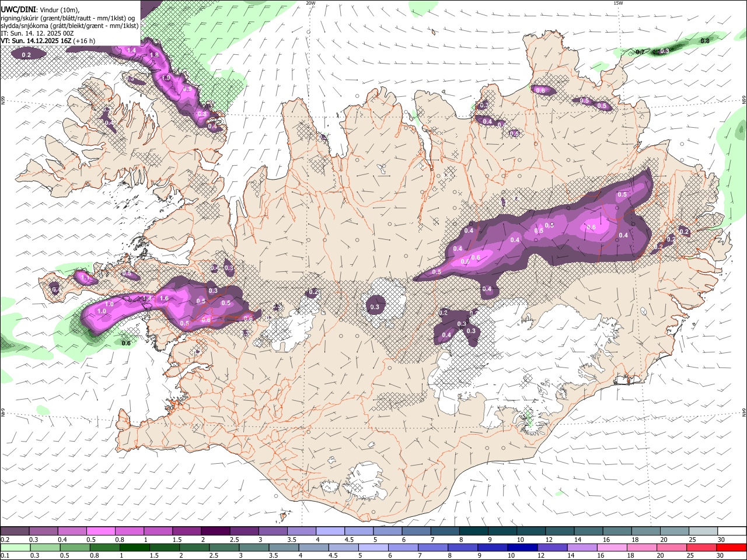The image size is (747, 560).
Task: Pick the bright red 30+ rain scale swatch
Action: tap(731, 548)
